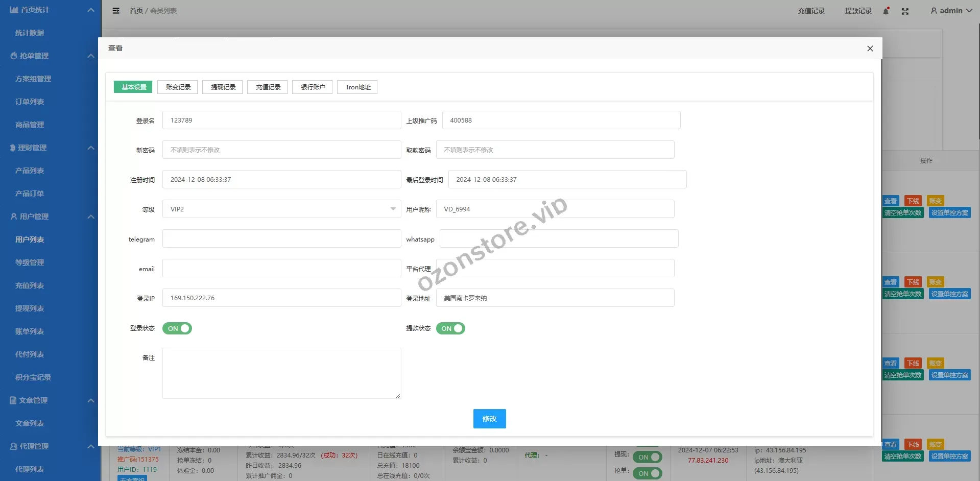
Task: Disable the 提款状态 toggle
Action: point(450,328)
